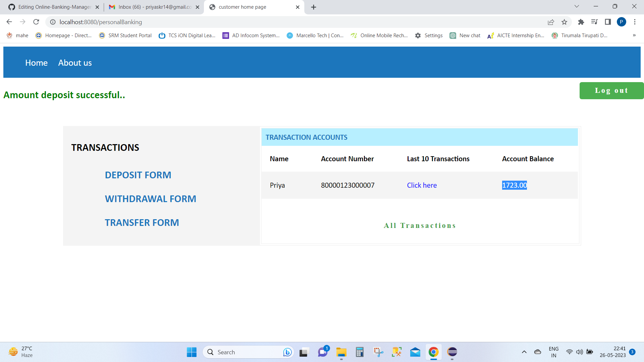Click the Log out button
Screen dimensions: 644x362
click(x=611, y=90)
